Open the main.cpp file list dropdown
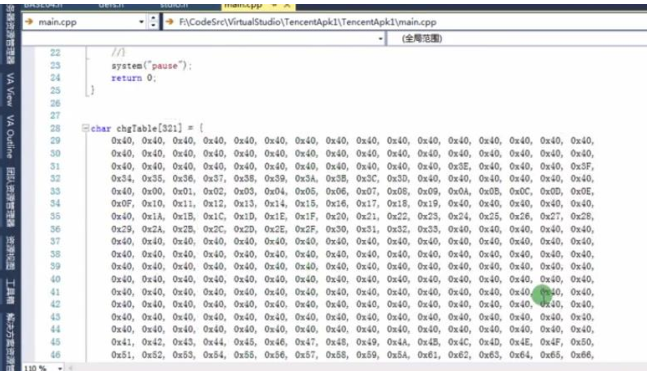The height and width of the screenshot is (371, 647). pyautogui.click(x=141, y=22)
